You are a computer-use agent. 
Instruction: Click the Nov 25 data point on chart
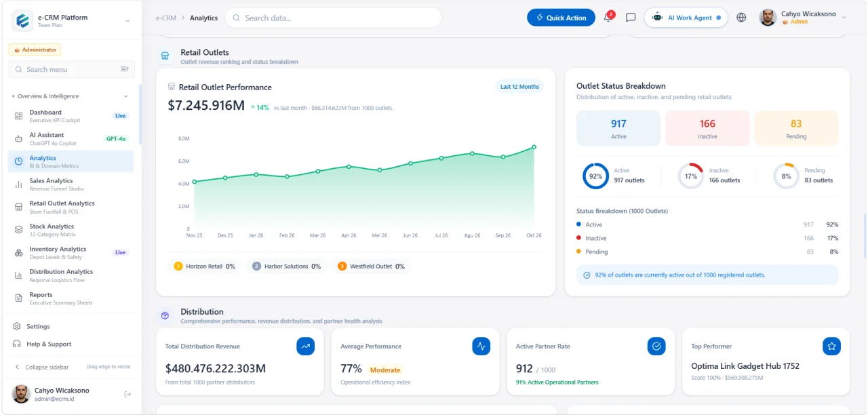[195, 182]
